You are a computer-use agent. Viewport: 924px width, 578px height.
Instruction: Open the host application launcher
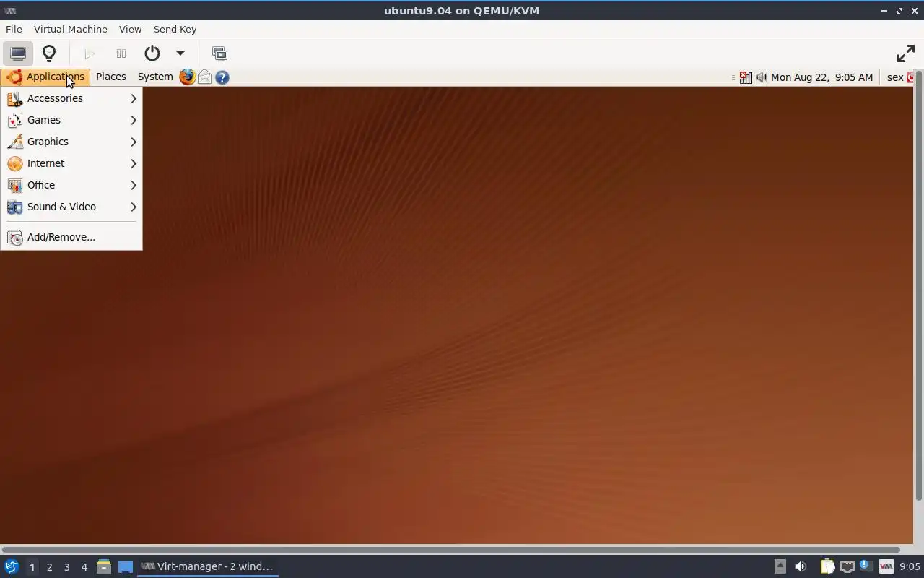[x=12, y=566]
